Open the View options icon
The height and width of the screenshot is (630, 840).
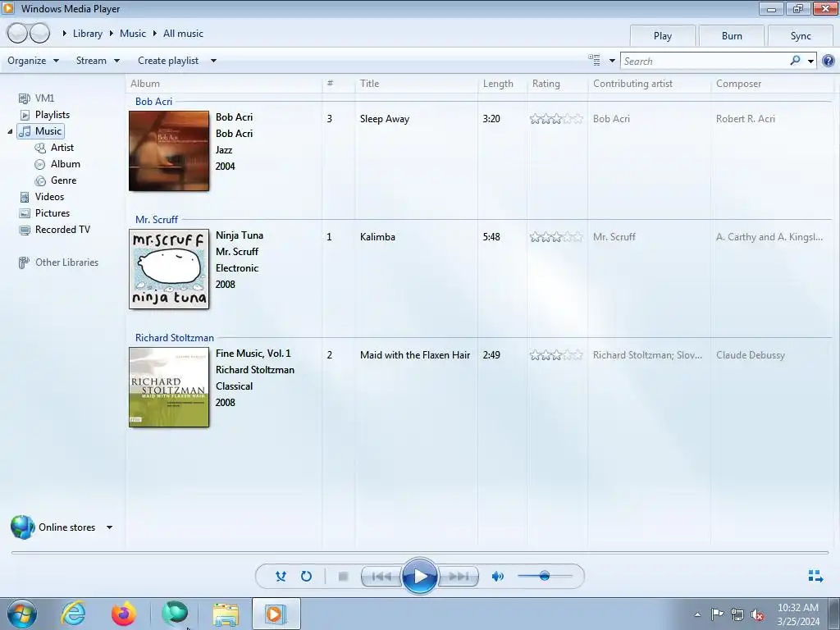[x=594, y=61]
